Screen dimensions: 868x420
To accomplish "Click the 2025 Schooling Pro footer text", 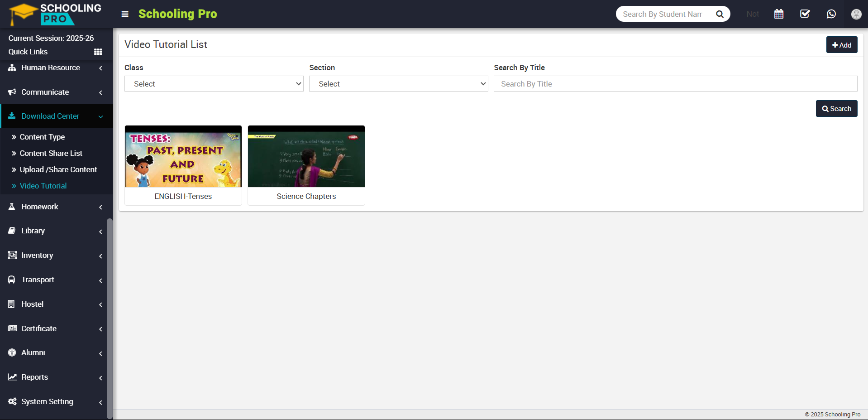I will click(x=833, y=415).
